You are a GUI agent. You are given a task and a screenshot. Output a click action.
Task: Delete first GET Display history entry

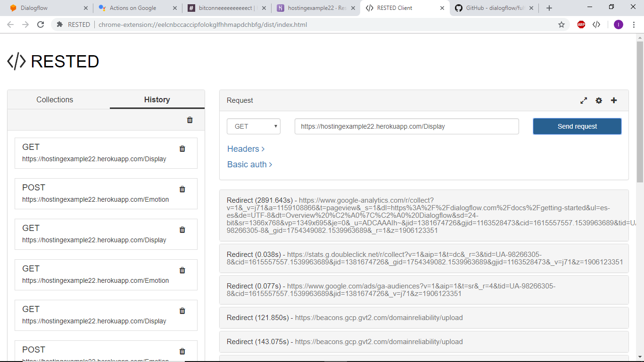[x=182, y=148]
